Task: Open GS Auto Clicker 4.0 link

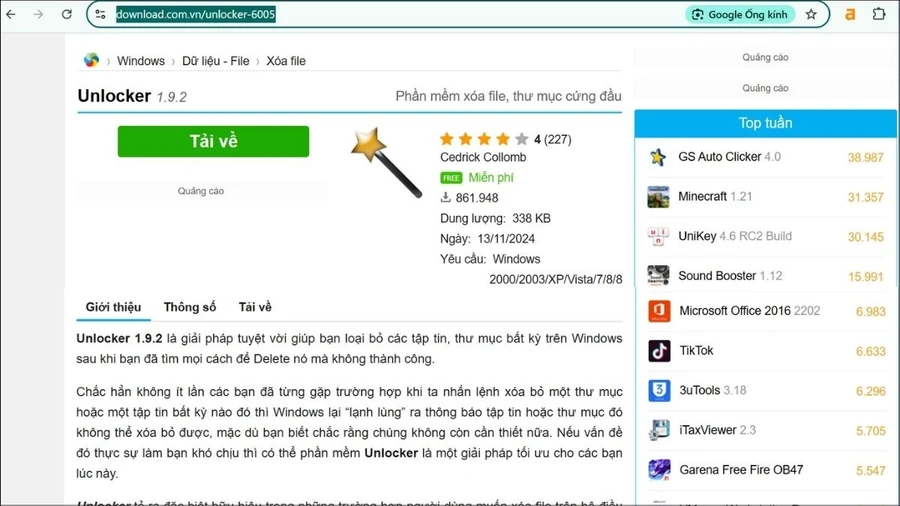Action: (x=729, y=157)
